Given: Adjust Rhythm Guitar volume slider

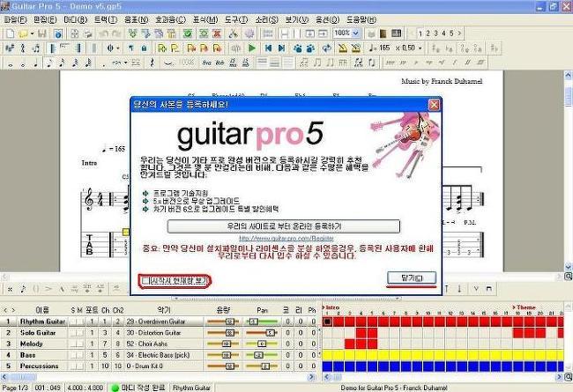Looking at the screenshot, I should (x=223, y=322).
